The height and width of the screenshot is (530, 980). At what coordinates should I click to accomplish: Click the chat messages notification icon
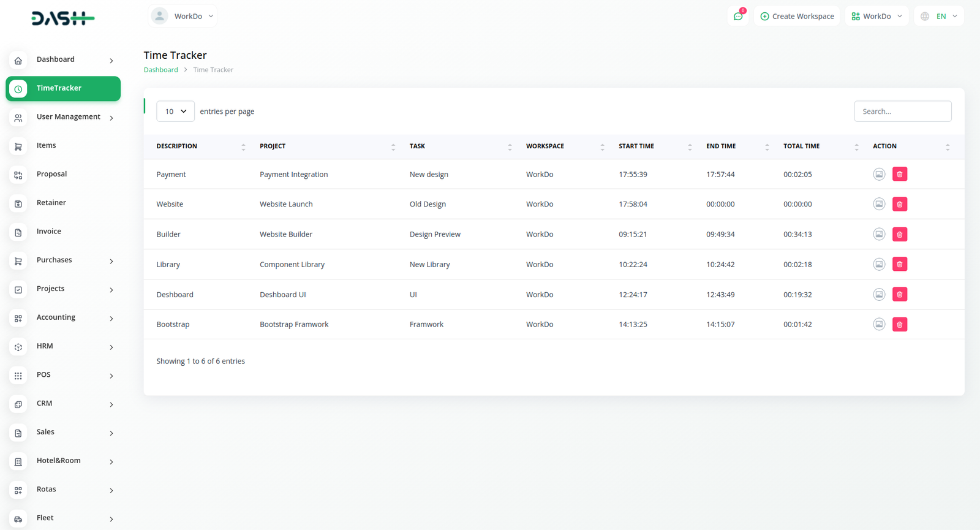(x=738, y=17)
